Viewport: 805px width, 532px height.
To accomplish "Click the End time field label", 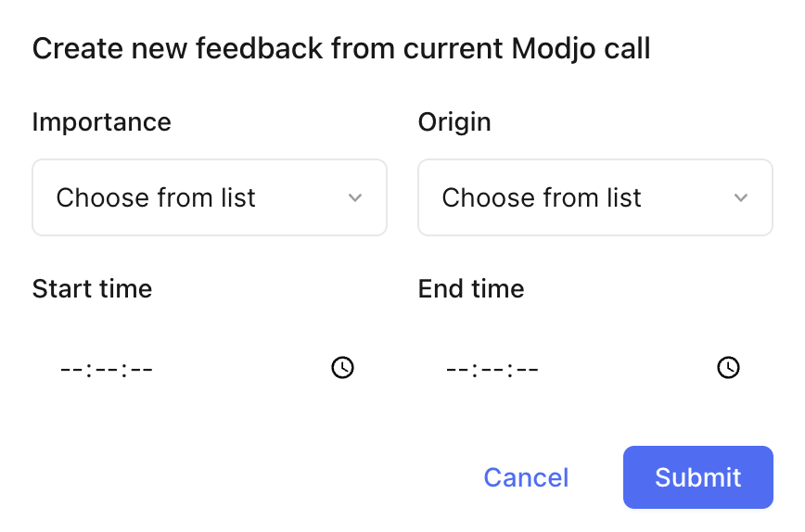I will 471,289.
